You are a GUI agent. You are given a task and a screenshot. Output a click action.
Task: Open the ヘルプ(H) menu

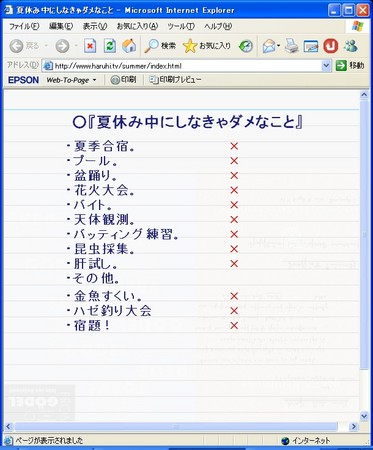tap(218, 26)
